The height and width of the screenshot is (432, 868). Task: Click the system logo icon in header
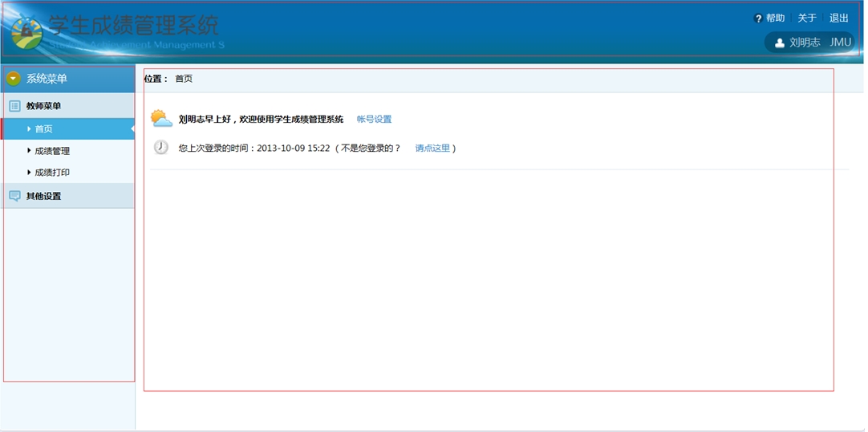pyautogui.click(x=26, y=33)
